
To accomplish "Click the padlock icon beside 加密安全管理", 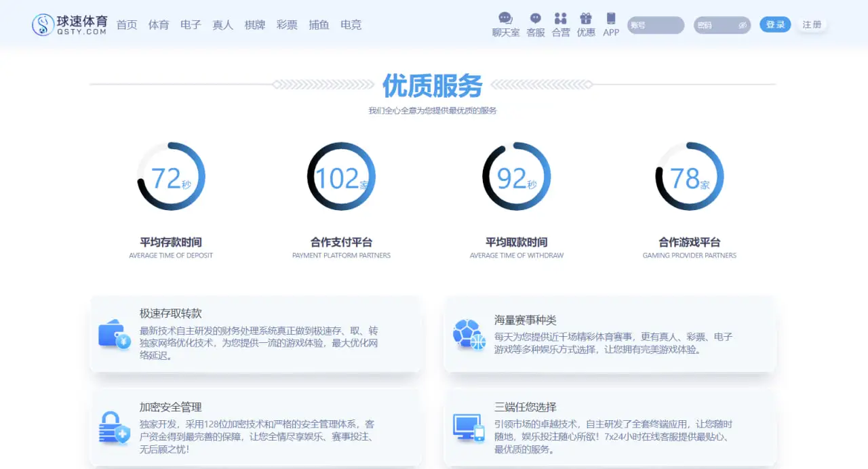I will click(x=114, y=428).
